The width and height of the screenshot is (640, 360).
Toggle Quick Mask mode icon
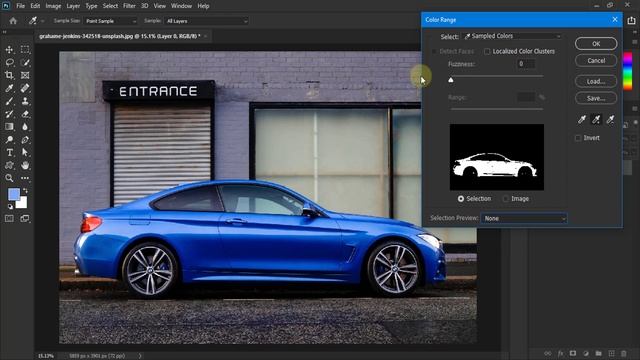coord(9,219)
